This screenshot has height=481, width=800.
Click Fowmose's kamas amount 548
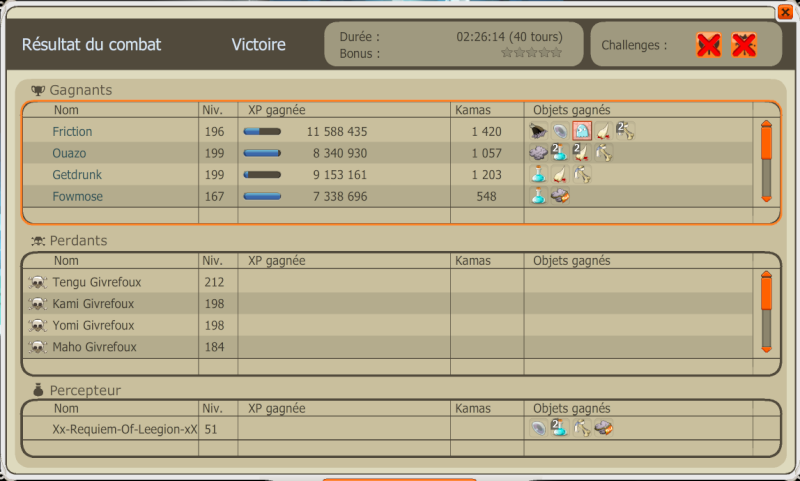pyautogui.click(x=486, y=196)
